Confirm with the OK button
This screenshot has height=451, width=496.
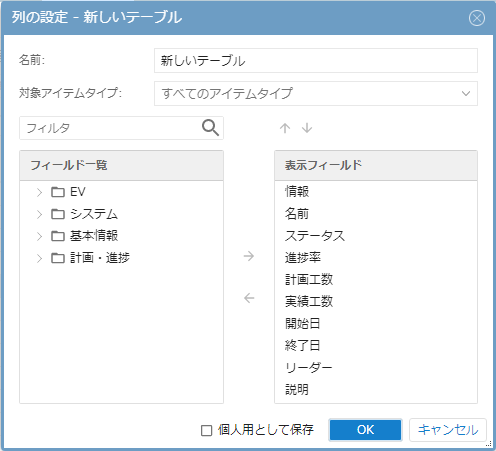point(365,430)
